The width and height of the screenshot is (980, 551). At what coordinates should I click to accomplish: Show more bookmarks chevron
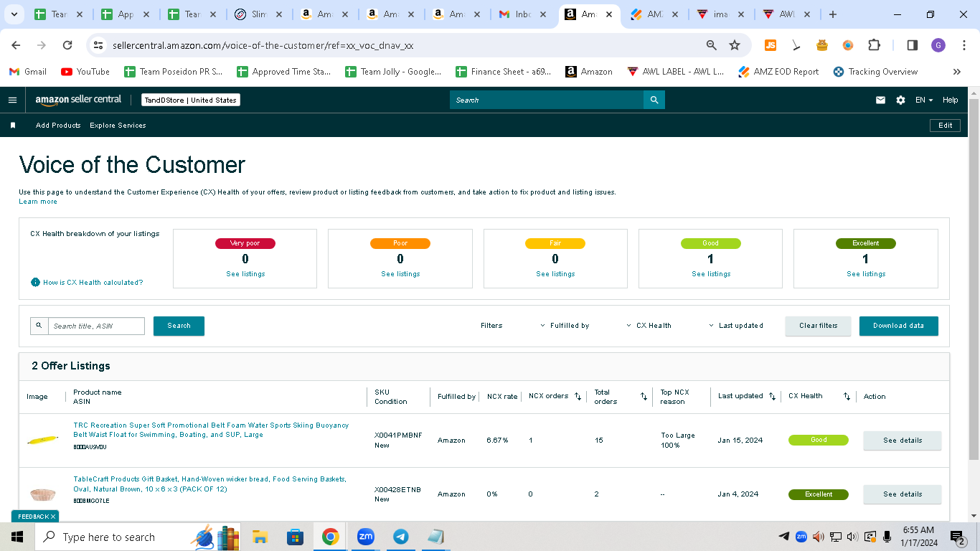tap(956, 72)
